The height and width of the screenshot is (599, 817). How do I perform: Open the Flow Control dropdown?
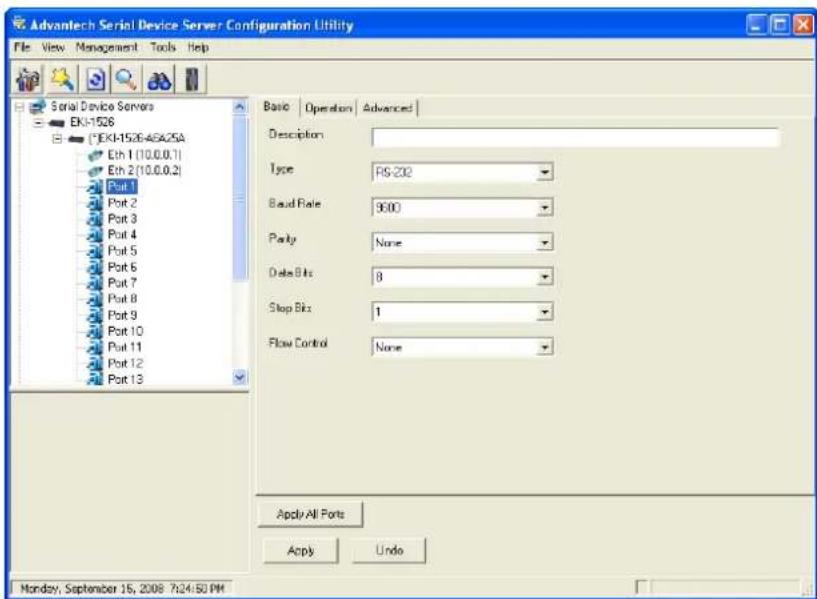click(544, 346)
